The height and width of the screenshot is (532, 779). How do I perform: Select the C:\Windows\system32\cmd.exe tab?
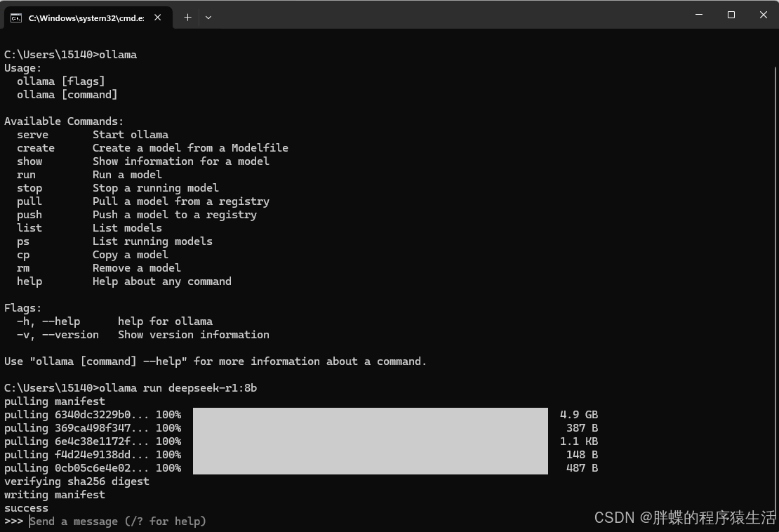[x=88, y=18]
